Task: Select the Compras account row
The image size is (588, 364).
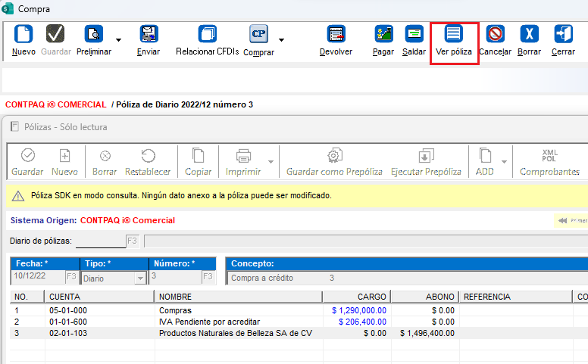Action: (174, 310)
